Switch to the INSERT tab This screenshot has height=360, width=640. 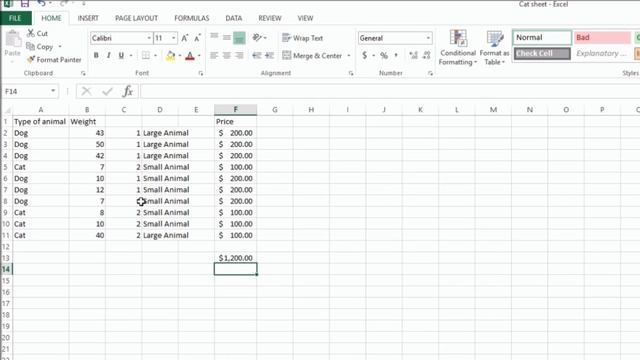coord(88,18)
